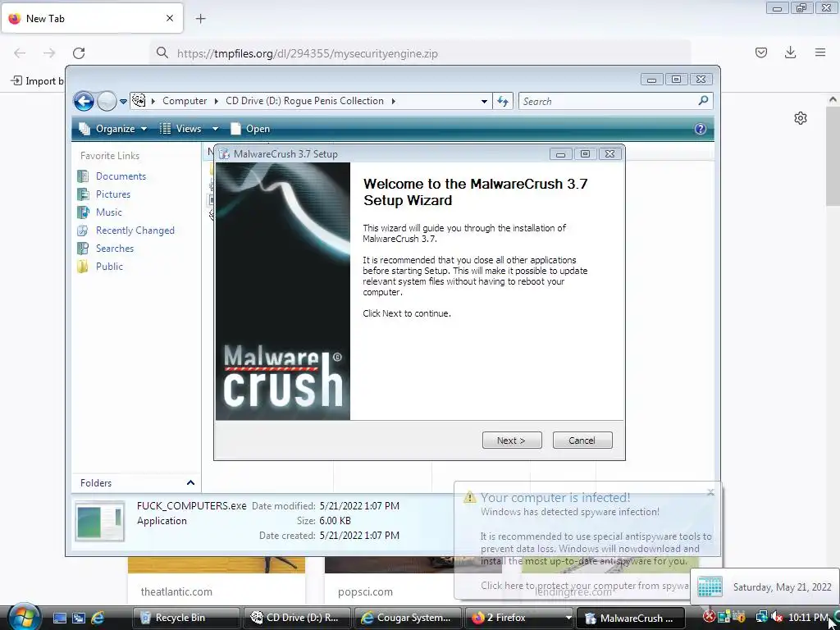Click the Explorer forward navigation button

point(107,101)
